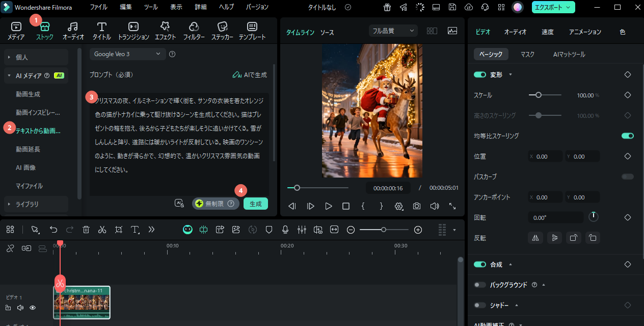Open the audio mixer icon
This screenshot has height=326, width=644.
click(x=302, y=230)
